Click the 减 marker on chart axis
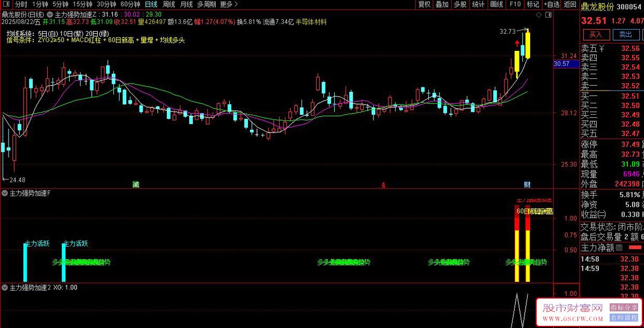 [x=136, y=184]
